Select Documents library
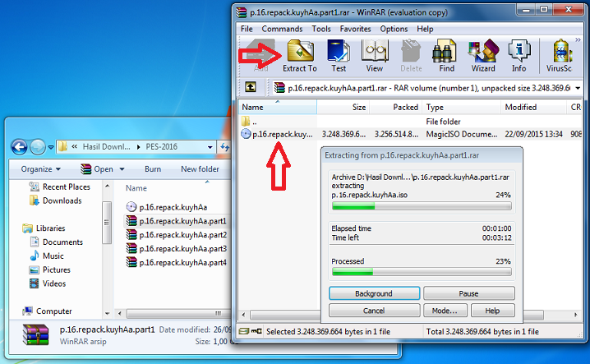590x364 pixels. [x=57, y=242]
